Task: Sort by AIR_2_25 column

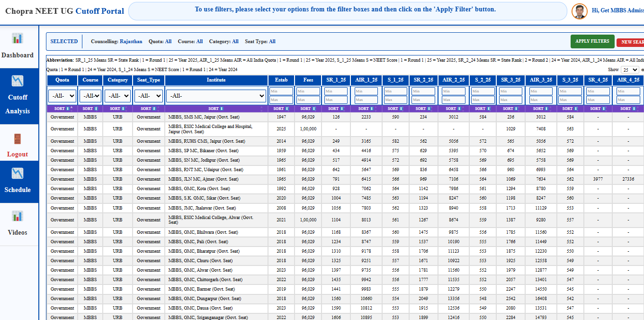Action: (x=453, y=109)
